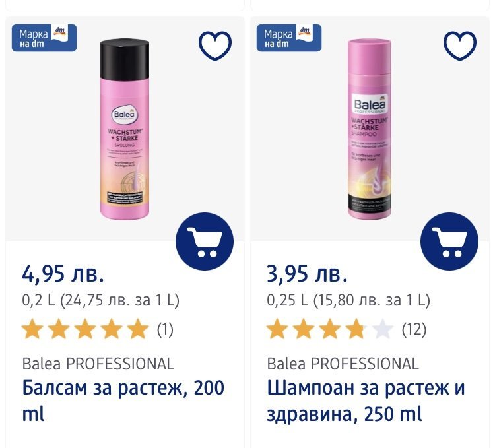Open the single review count (1)

165,329
